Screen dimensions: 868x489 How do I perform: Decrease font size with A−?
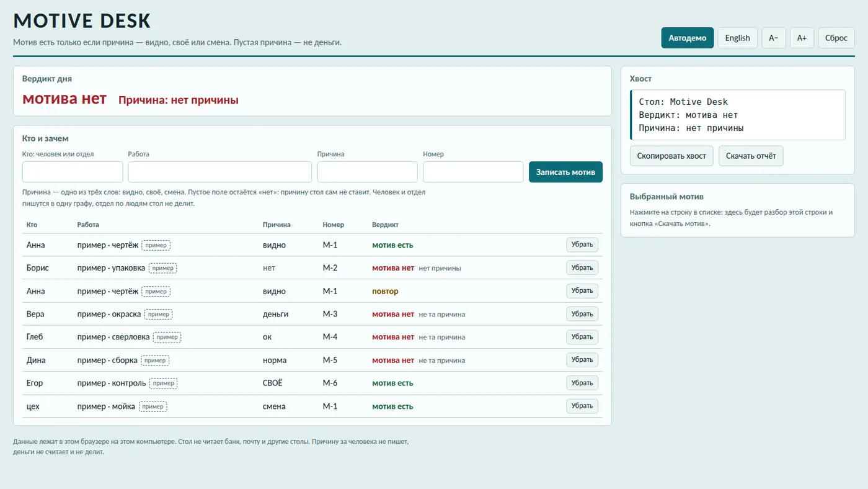[773, 38]
